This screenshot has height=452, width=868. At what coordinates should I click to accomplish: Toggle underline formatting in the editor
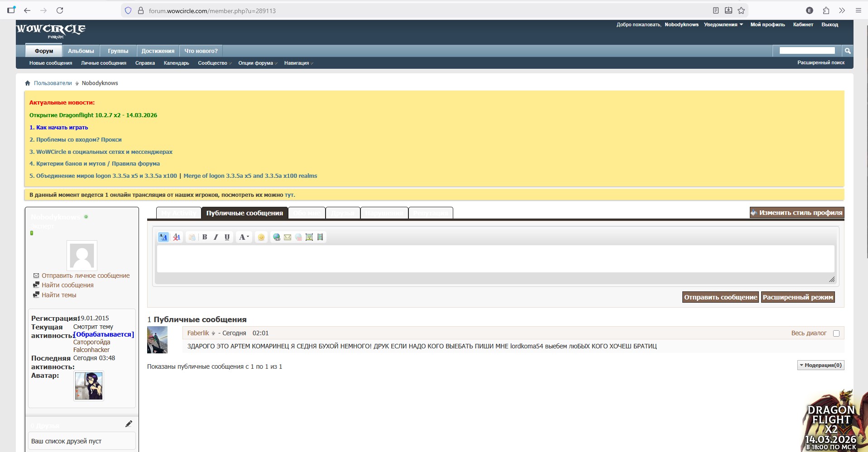click(x=227, y=237)
